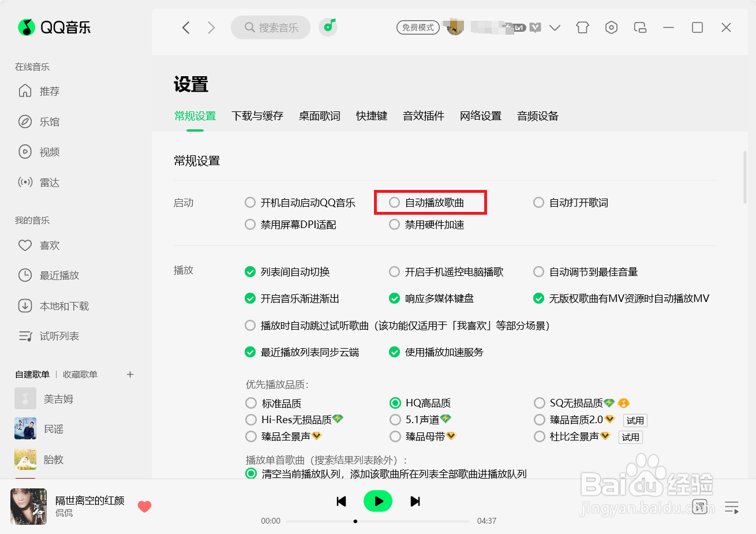Open the lyrics icon near the progress bar
Viewport: 756px width, 534px height.
tap(699, 506)
